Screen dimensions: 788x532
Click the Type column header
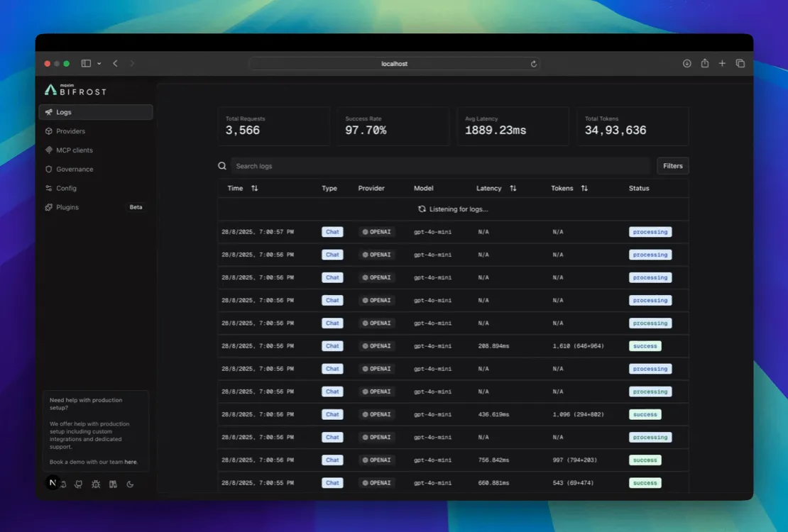point(329,189)
